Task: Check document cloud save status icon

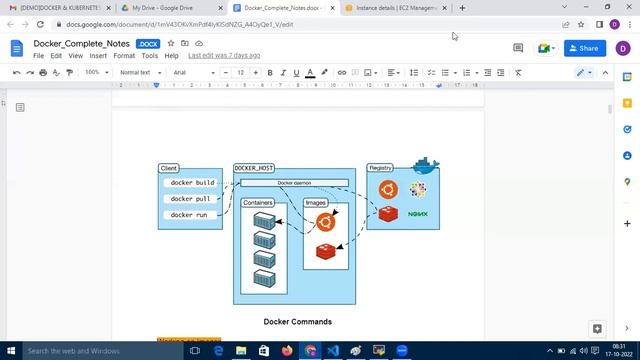Action: click(199, 43)
